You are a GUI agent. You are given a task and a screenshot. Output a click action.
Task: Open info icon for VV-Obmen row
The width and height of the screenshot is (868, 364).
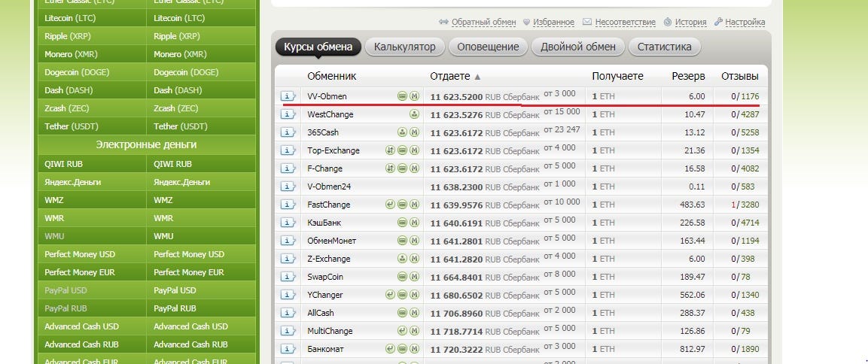coord(288,96)
